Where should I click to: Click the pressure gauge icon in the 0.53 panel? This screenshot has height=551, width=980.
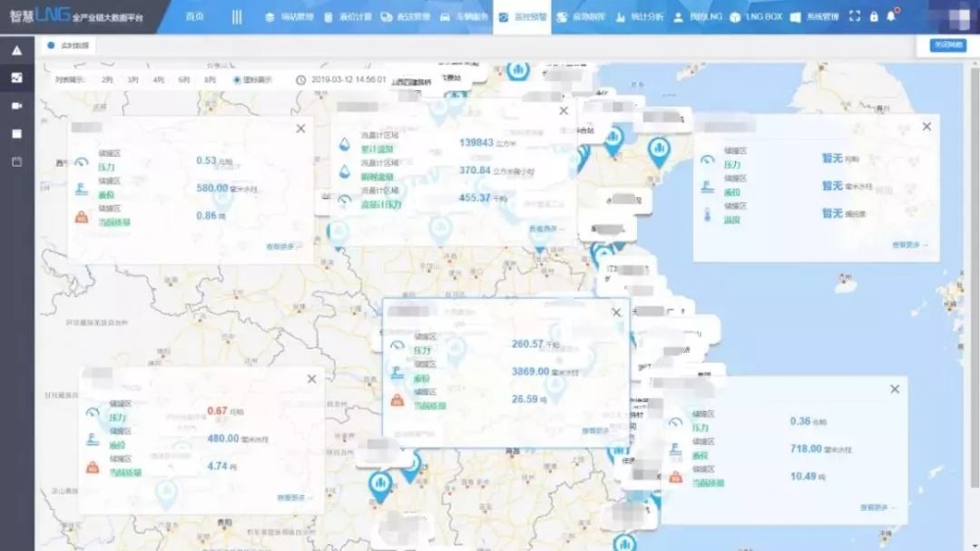81,162
